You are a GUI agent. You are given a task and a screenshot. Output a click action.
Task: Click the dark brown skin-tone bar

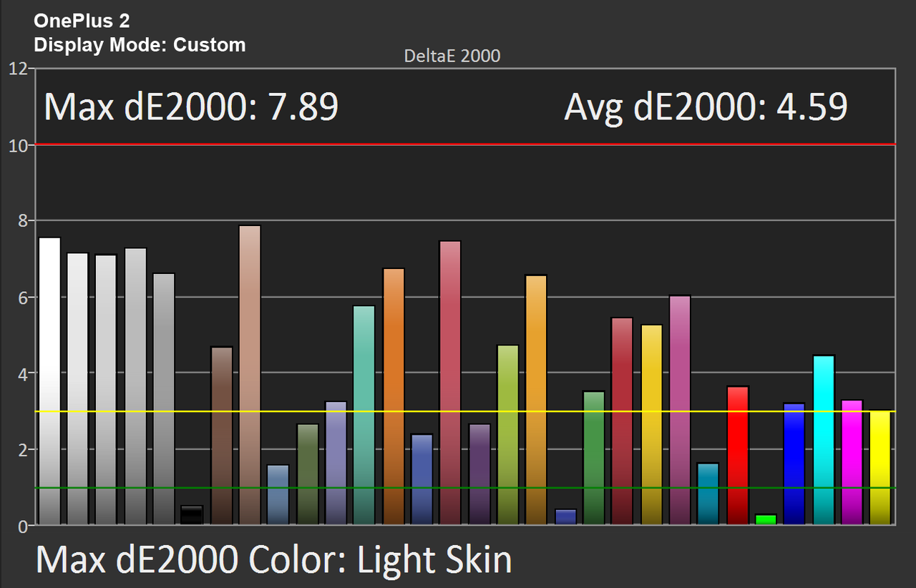point(222,436)
